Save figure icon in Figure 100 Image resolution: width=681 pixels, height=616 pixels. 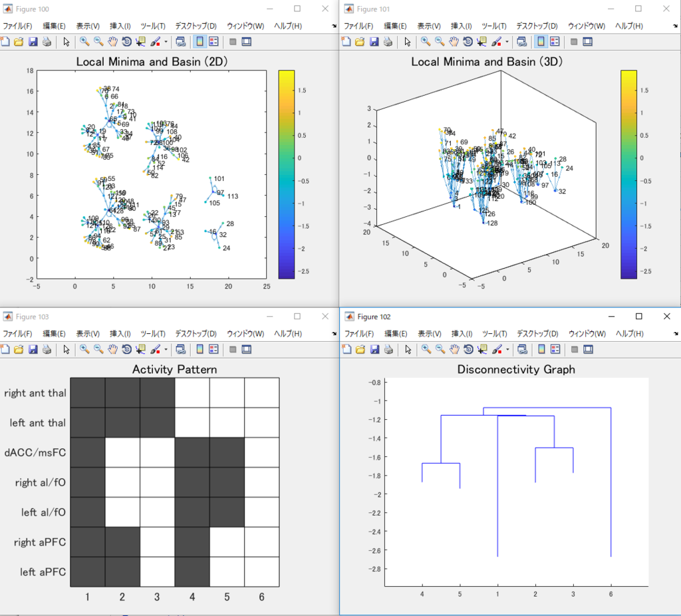coord(33,42)
